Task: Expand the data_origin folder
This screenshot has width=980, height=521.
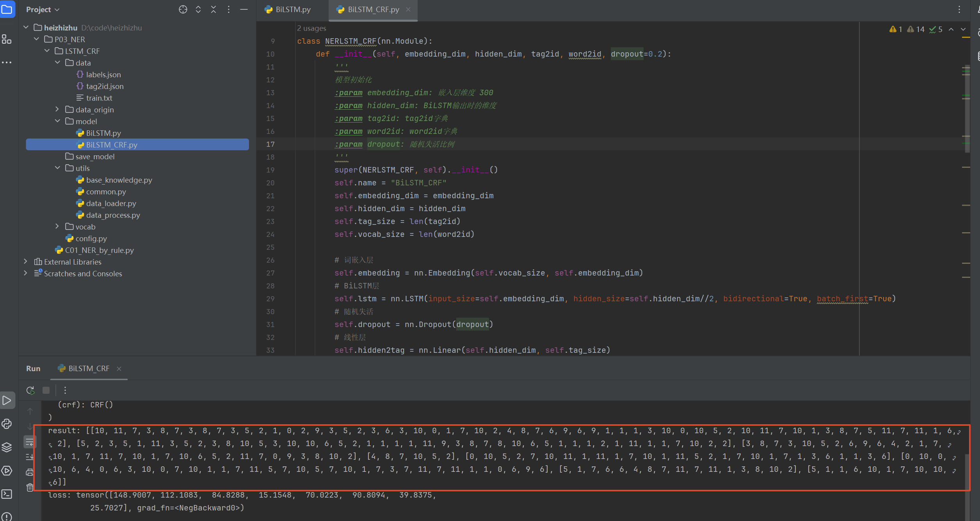Action: coord(57,109)
